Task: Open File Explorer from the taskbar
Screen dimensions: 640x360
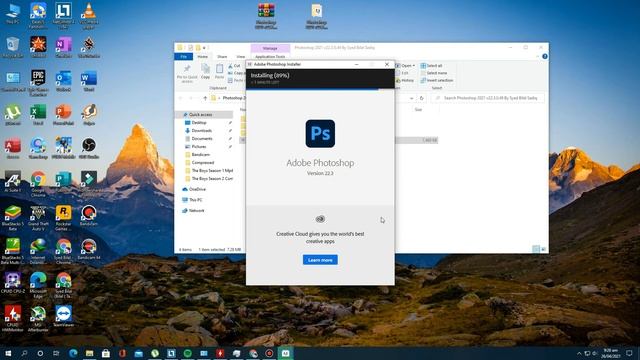Action: (89, 353)
